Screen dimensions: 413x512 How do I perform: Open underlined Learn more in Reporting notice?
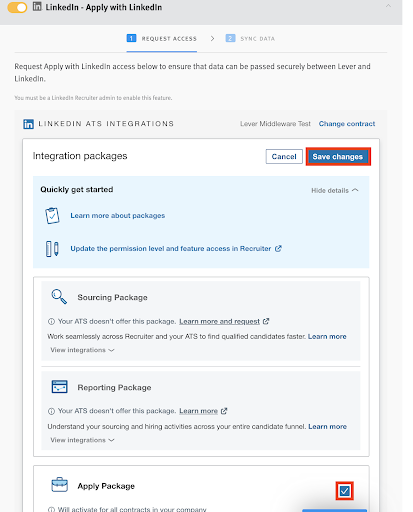point(198,411)
